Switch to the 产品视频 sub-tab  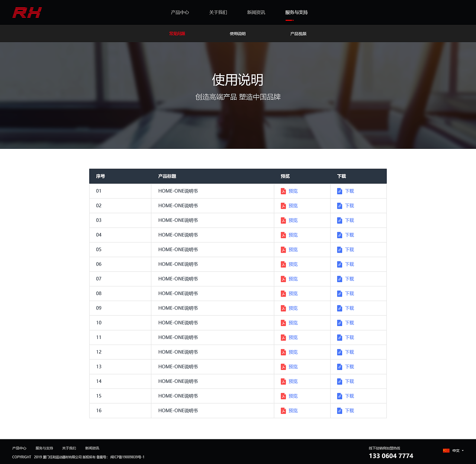click(298, 33)
